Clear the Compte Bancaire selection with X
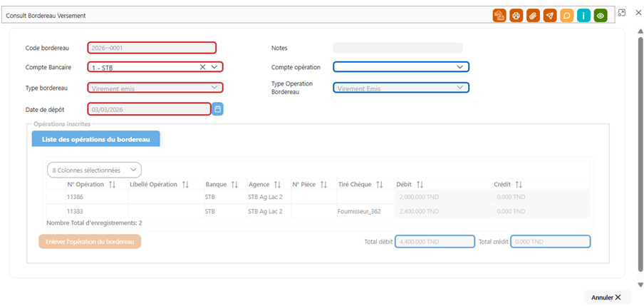644x306 pixels. click(202, 66)
